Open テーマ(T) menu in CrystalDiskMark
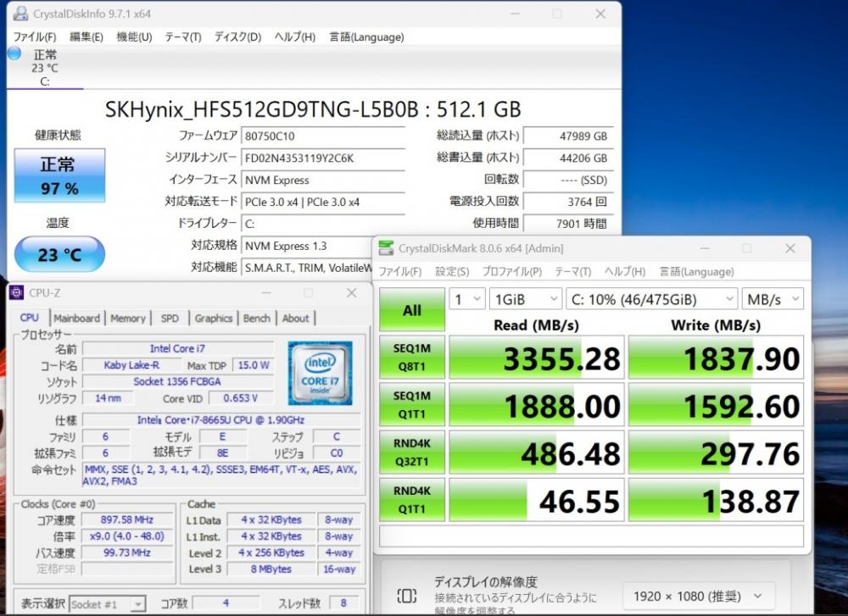 (573, 271)
